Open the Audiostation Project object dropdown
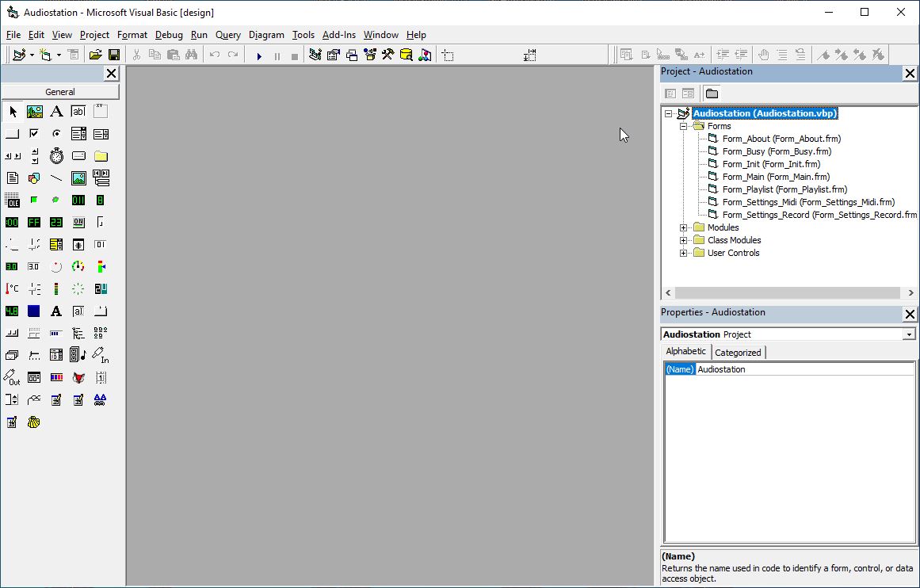Screen dimensions: 920x588 (x=909, y=334)
